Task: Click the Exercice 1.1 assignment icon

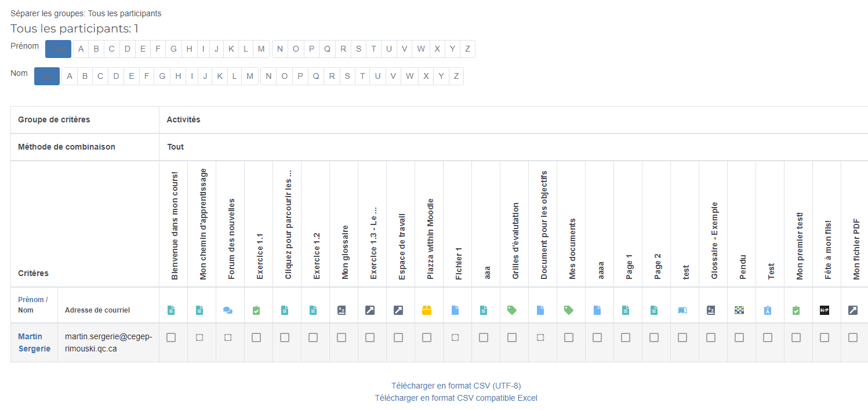Action: tap(256, 310)
